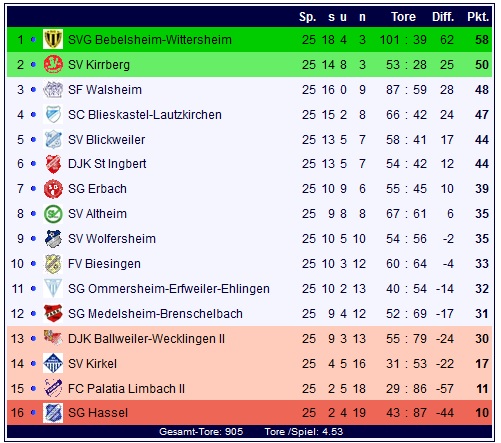The height and width of the screenshot is (443, 501).
Task: Click the SV Kirrberg red club logo
Action: click(x=53, y=64)
